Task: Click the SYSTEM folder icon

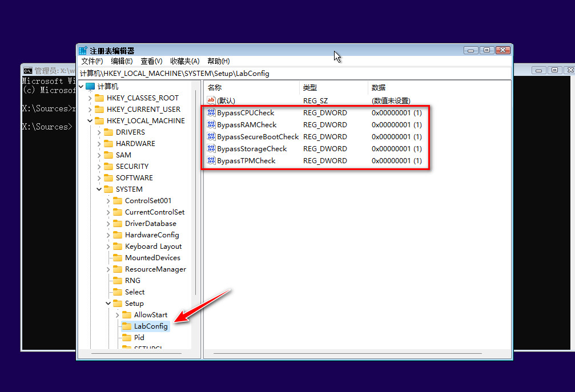Action: [108, 189]
